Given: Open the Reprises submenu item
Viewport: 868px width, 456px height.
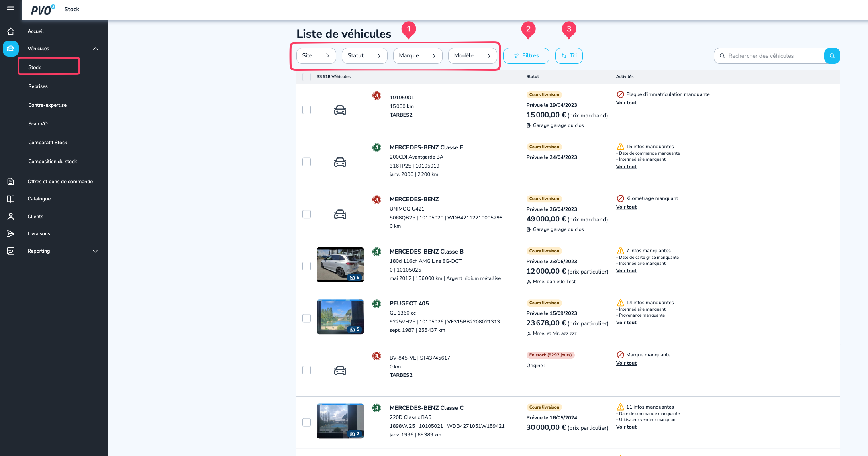Looking at the screenshot, I should (x=38, y=86).
